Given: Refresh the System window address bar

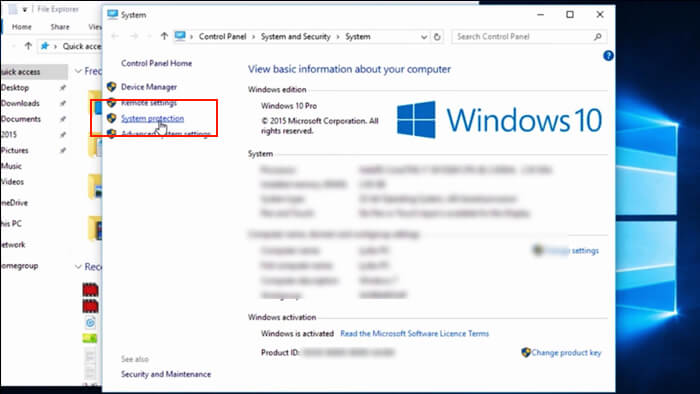Looking at the screenshot, I should (x=437, y=37).
